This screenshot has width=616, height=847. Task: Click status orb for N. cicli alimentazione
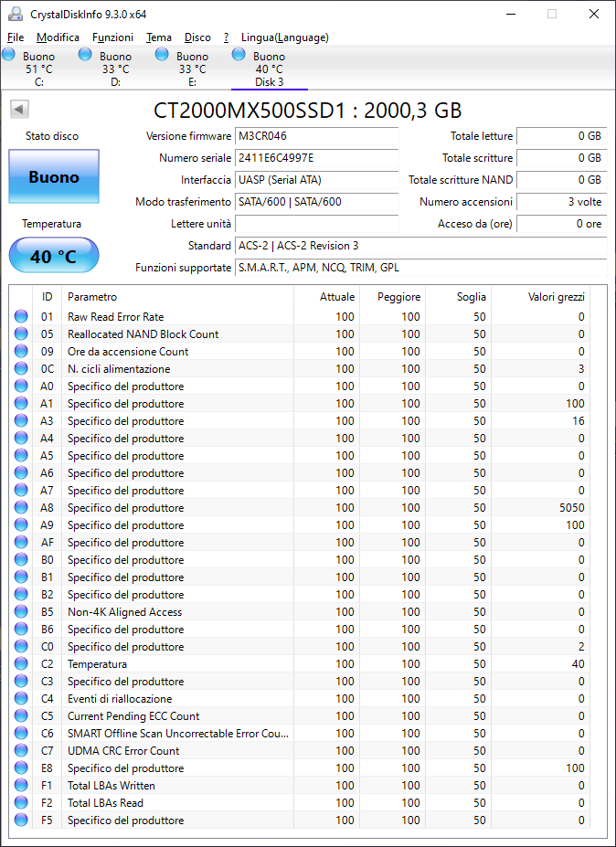(21, 369)
